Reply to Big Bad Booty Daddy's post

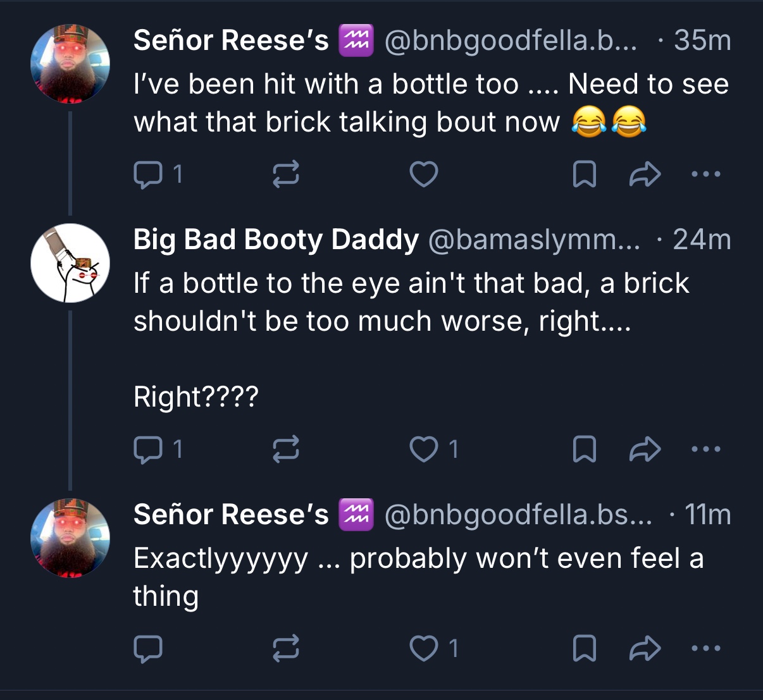point(148,450)
